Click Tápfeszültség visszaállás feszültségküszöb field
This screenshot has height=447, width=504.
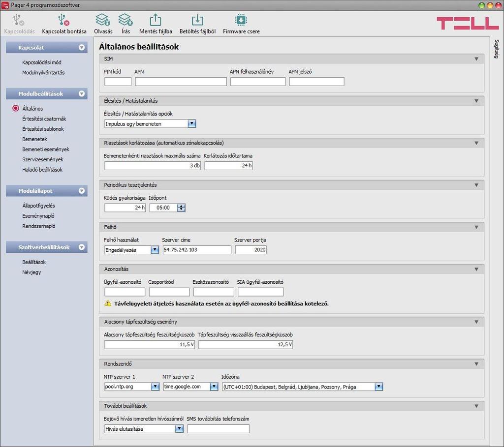246,345
